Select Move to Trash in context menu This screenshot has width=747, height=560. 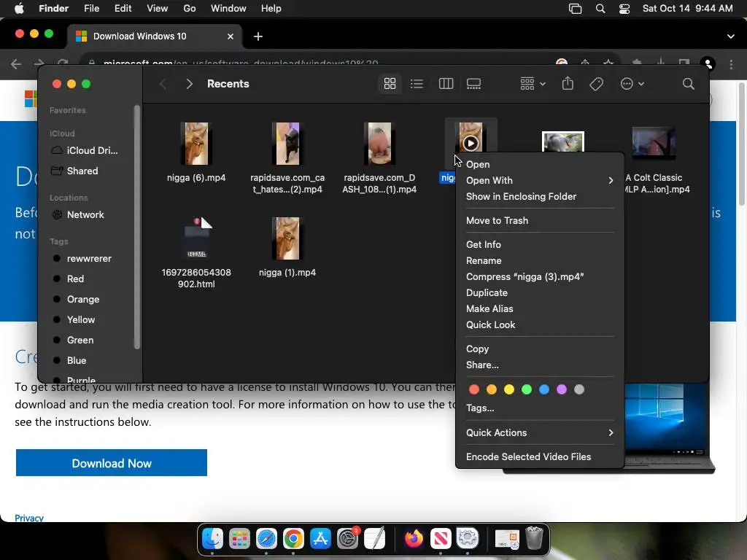click(539, 220)
